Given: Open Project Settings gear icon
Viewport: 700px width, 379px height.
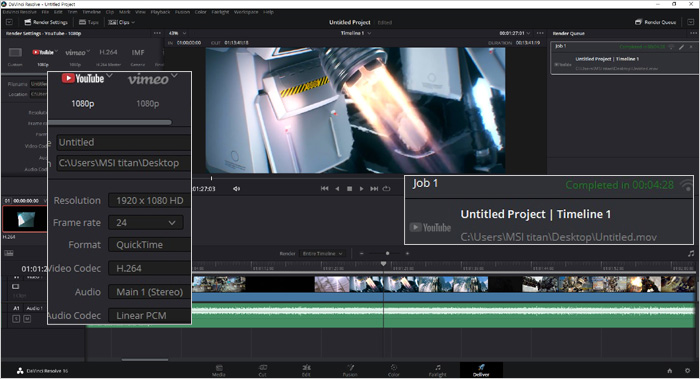Looking at the screenshot, I should (688, 371).
